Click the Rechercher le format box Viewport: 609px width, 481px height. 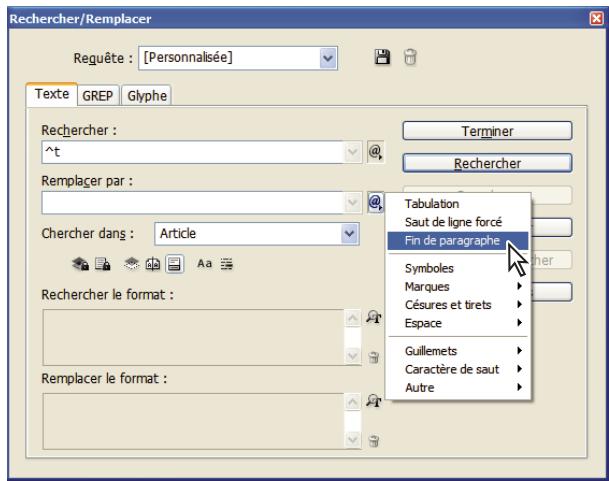pos(194,337)
